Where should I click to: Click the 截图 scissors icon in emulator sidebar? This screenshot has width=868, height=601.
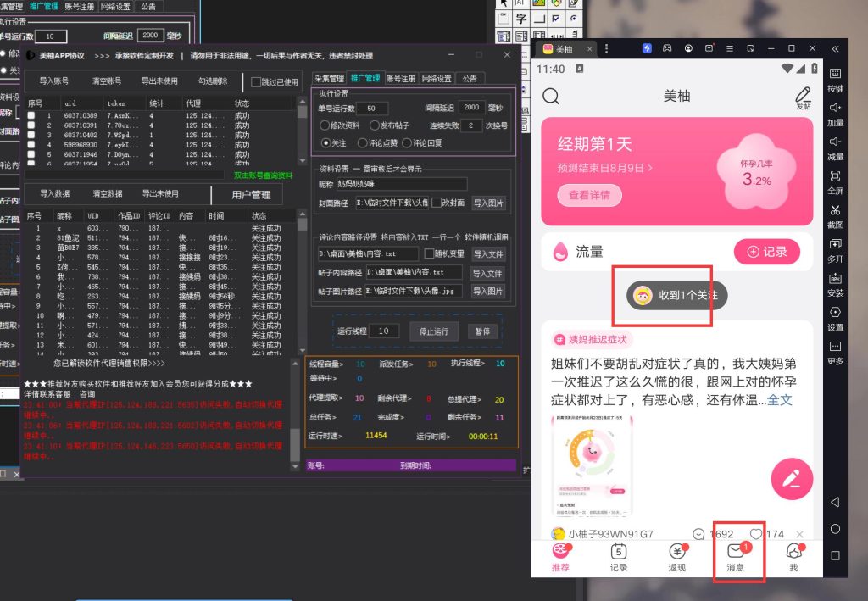pyautogui.click(x=835, y=210)
